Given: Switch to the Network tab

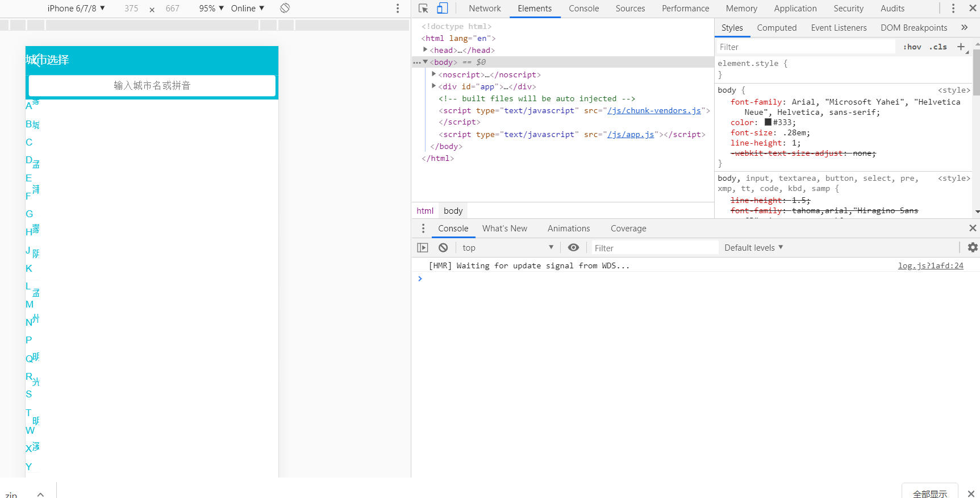Looking at the screenshot, I should pyautogui.click(x=485, y=8).
